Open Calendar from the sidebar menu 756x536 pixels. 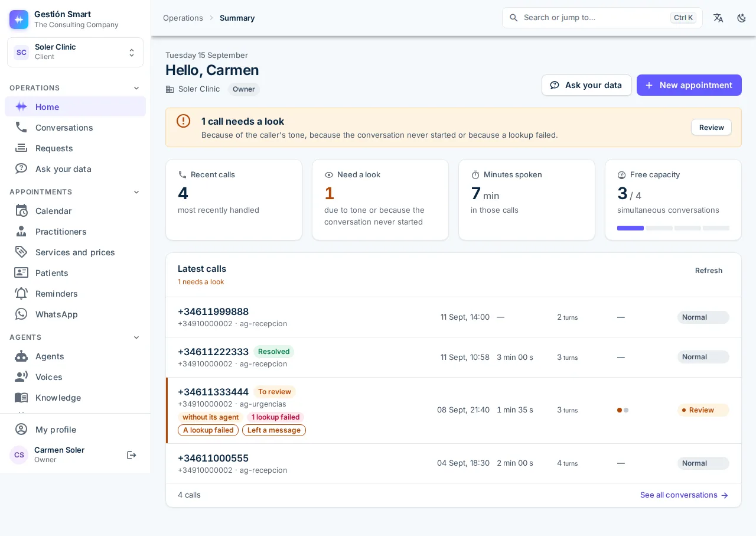pyautogui.click(x=75, y=210)
